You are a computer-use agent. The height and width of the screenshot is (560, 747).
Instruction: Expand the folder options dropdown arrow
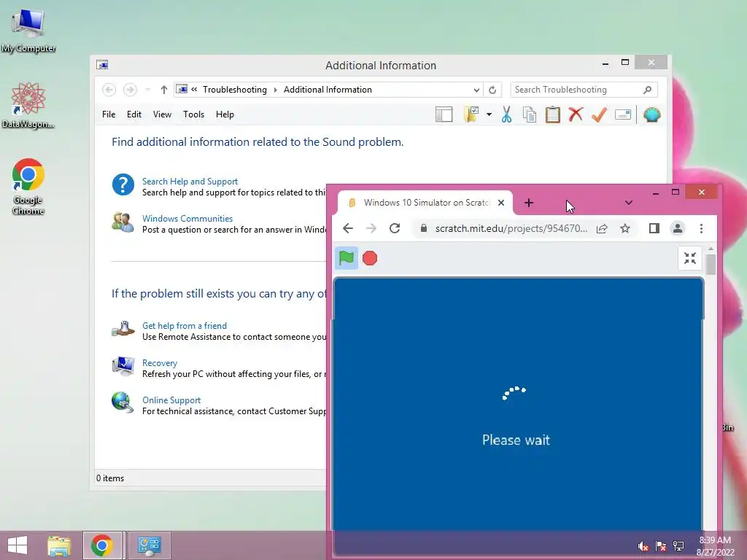pyautogui.click(x=489, y=114)
